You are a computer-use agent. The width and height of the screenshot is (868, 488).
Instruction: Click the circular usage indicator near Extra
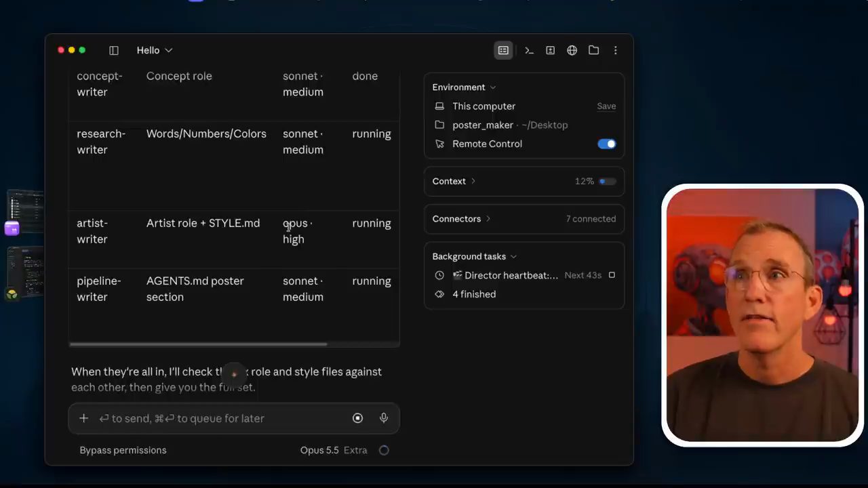pos(384,450)
